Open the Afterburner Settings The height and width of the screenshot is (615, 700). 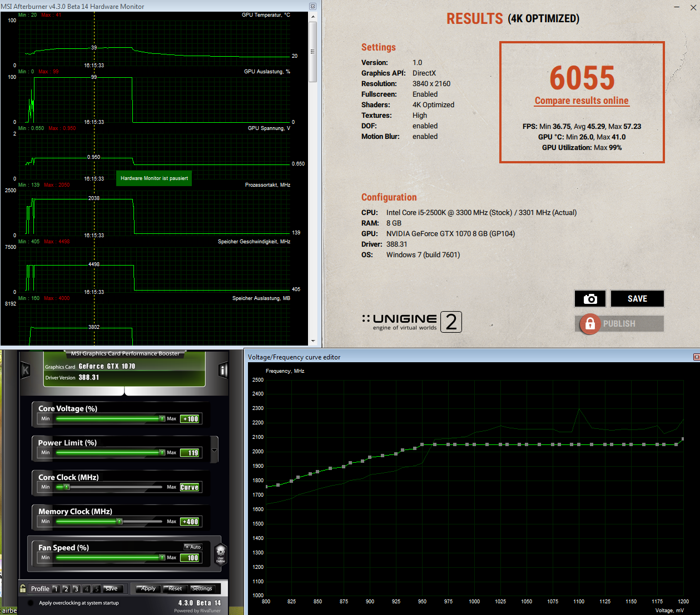[x=202, y=589]
